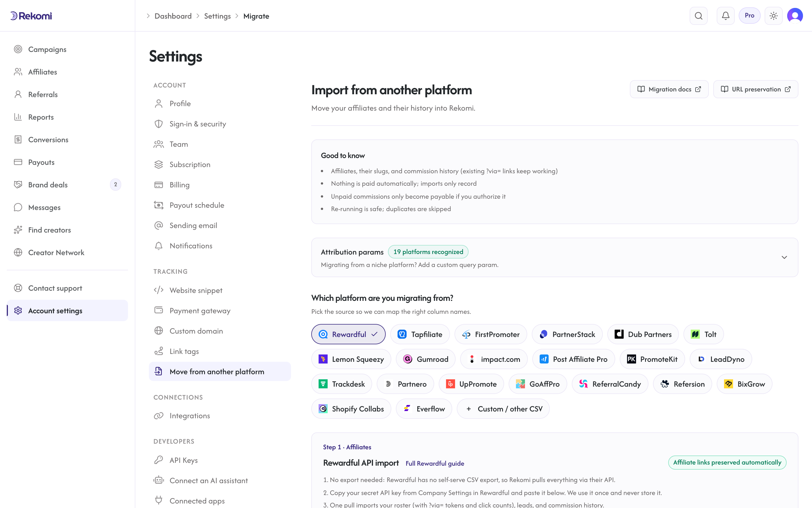
Task: Choose Custom / other CSV option
Action: (503, 409)
